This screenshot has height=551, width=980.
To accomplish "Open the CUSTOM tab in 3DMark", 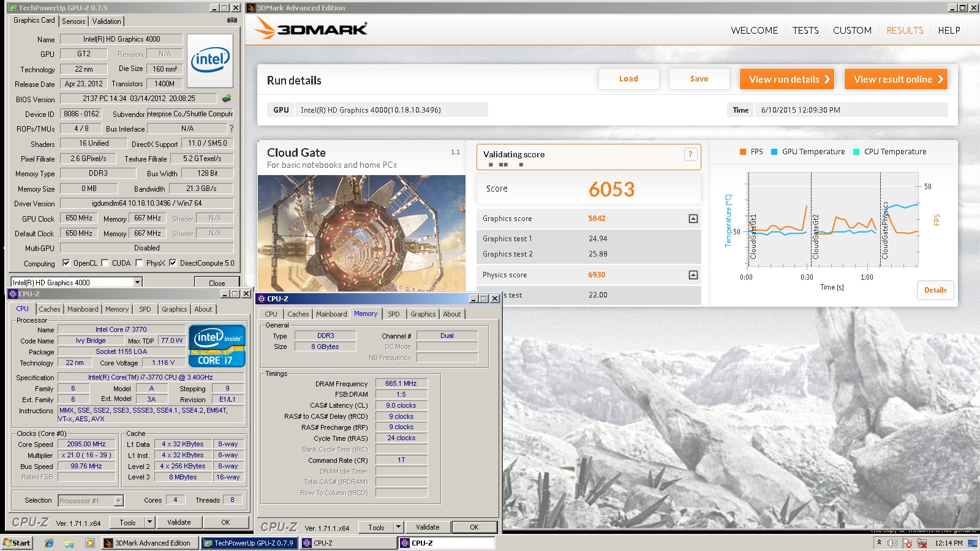I will coord(852,30).
